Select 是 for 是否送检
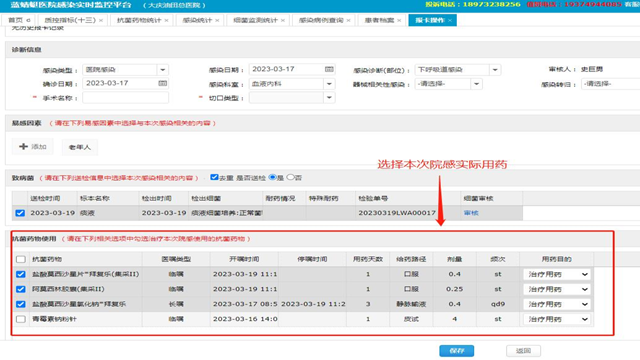This screenshot has width=640, height=360. 273,177
